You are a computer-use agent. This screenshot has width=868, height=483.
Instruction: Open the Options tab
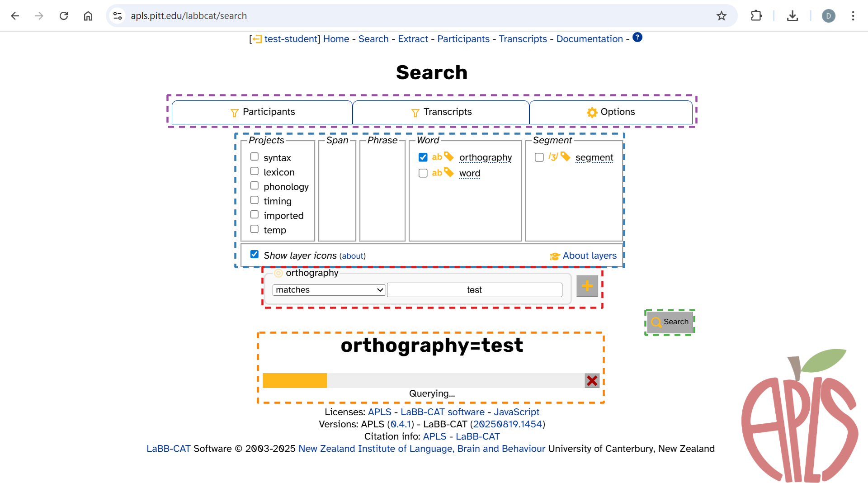tap(610, 112)
